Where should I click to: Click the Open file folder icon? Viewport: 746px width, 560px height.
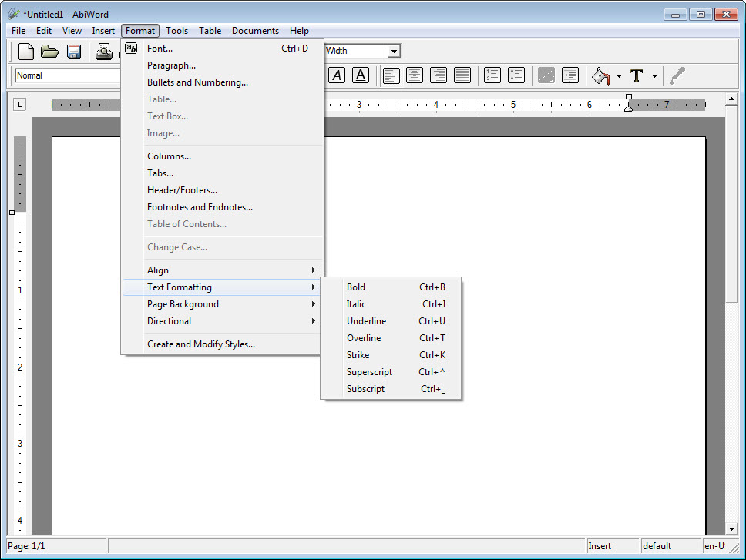tap(49, 52)
